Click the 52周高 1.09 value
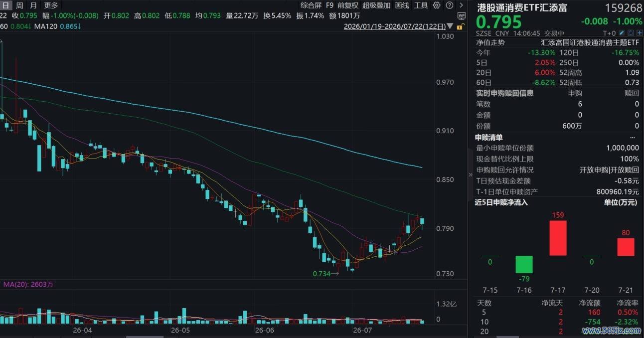Viewport: 644px width, 338px height. point(632,73)
